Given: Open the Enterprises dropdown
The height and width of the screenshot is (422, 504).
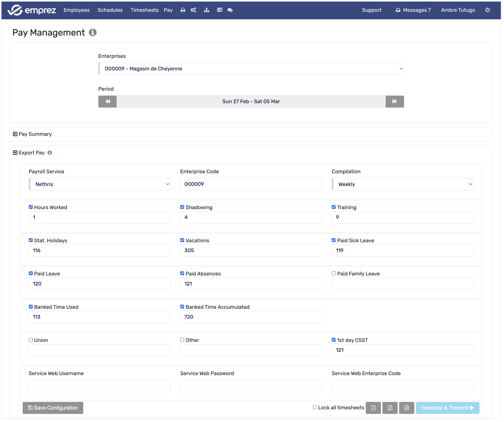Looking at the screenshot, I should [x=252, y=69].
